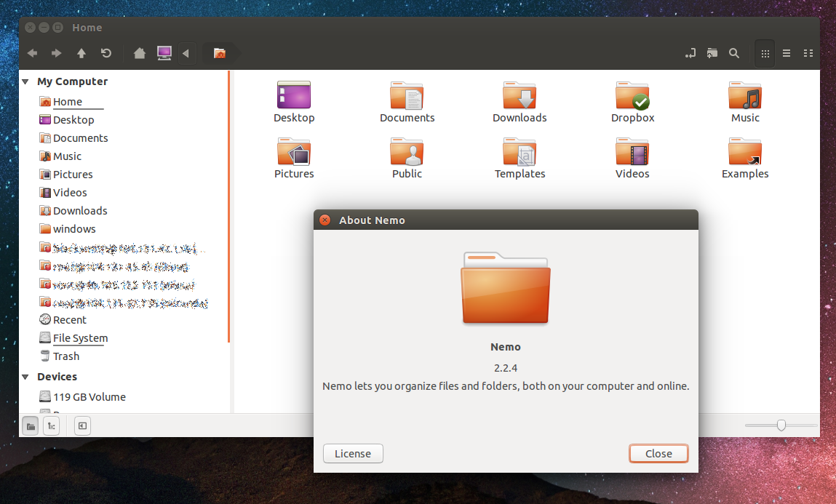Navigate up to the parent folder
Image resolution: width=836 pixels, height=504 pixels.
click(x=81, y=53)
